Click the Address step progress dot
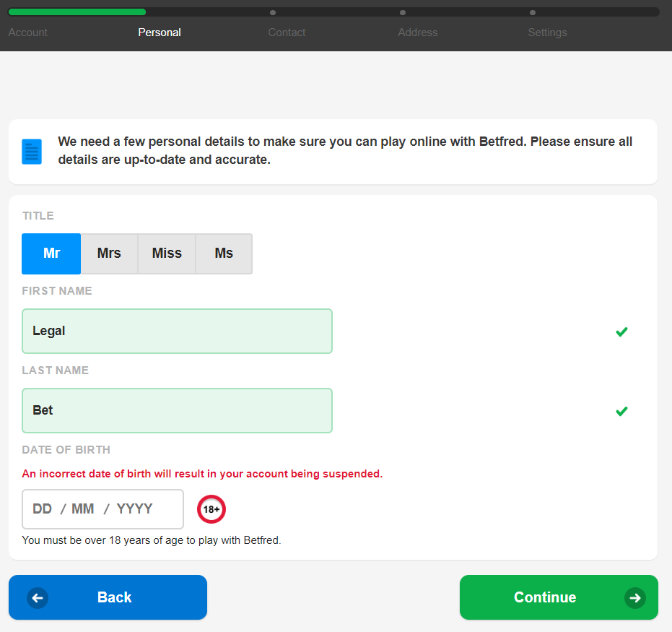The height and width of the screenshot is (632, 672). point(403,12)
